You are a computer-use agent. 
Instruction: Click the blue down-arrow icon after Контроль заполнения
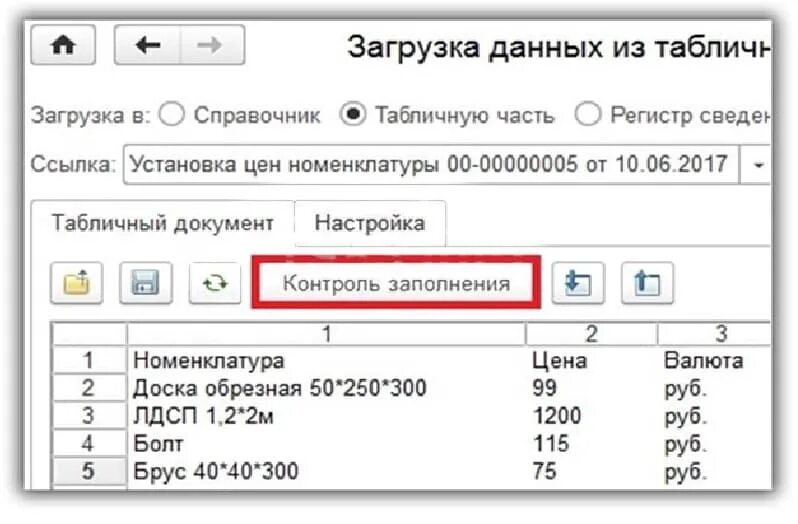tap(578, 283)
